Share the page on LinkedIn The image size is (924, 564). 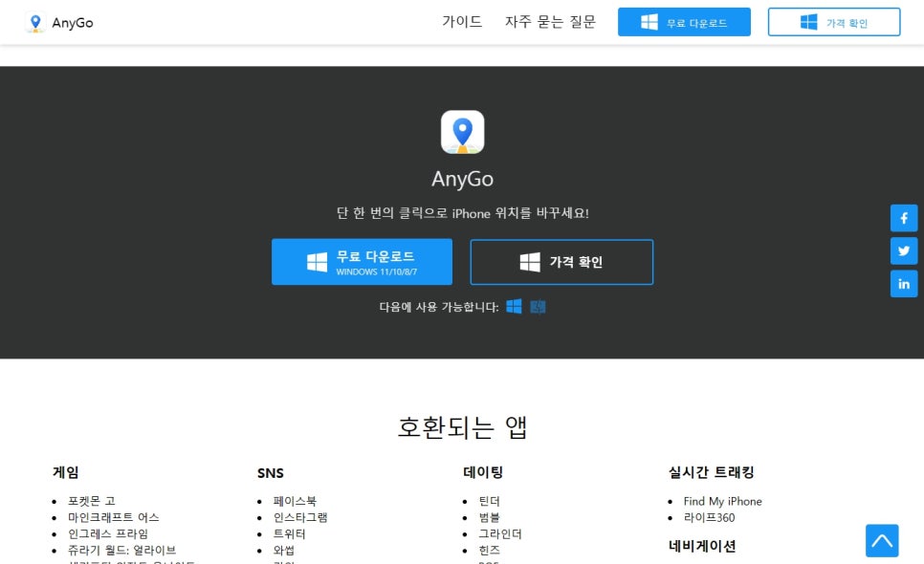tap(903, 284)
